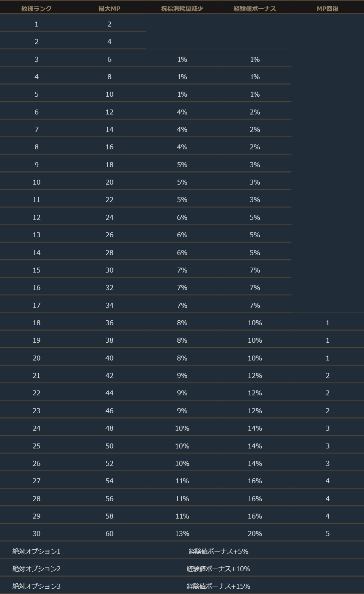Click the 20% experience bonus value
This screenshot has height=594, width=364.
pyautogui.click(x=255, y=533)
